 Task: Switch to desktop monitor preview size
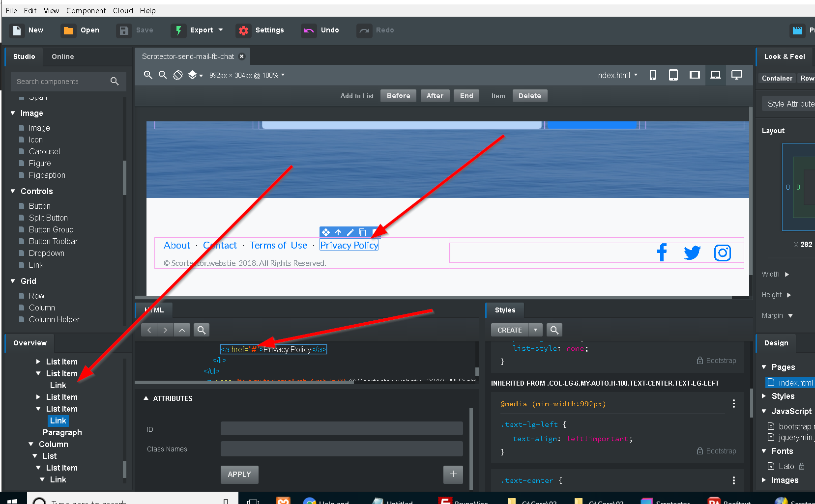coord(736,75)
